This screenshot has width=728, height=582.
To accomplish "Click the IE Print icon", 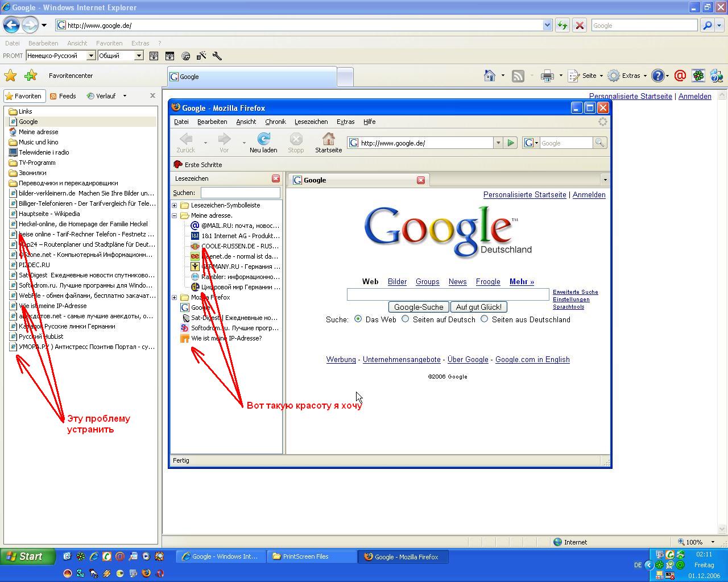I will point(547,76).
